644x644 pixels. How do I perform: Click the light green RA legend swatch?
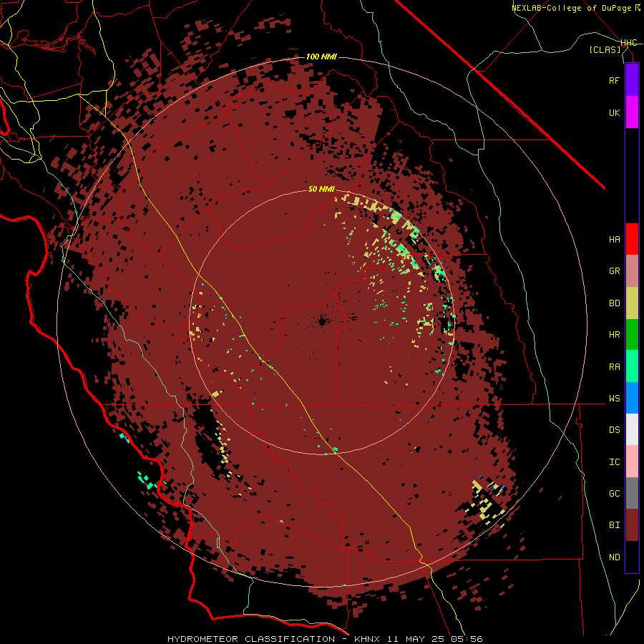(632, 366)
